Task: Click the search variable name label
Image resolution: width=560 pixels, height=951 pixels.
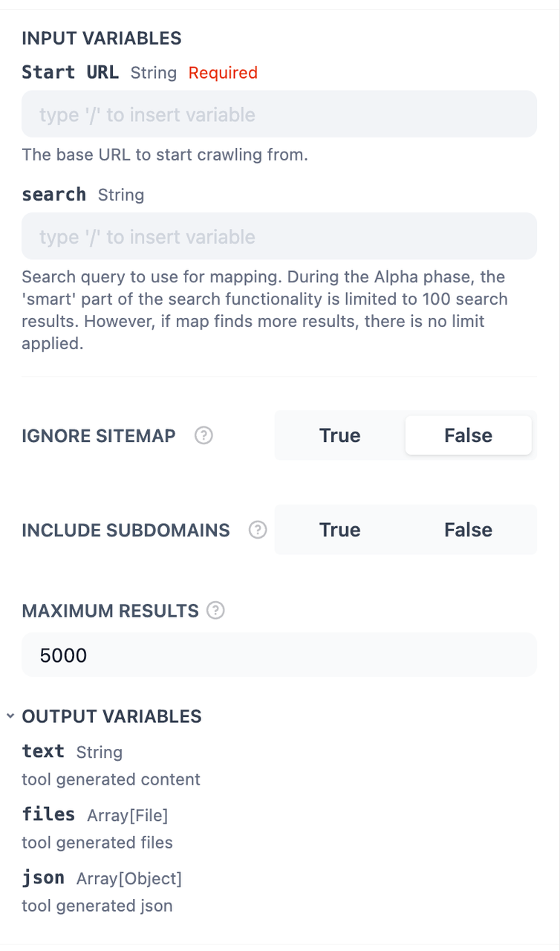Action: click(53, 194)
